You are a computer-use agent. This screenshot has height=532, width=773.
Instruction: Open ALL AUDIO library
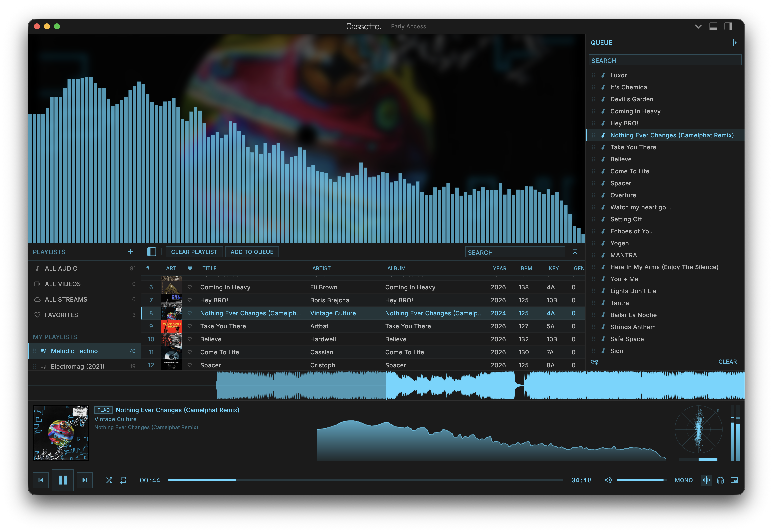click(x=84, y=268)
